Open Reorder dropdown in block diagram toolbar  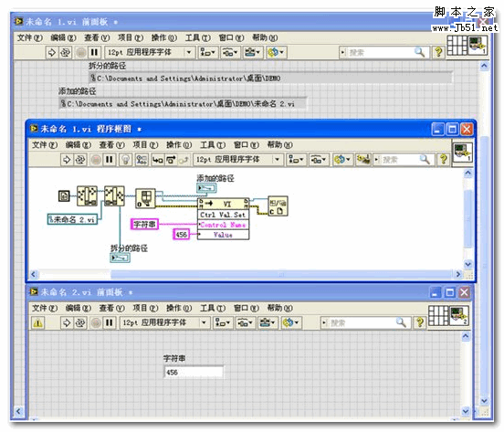click(x=342, y=160)
